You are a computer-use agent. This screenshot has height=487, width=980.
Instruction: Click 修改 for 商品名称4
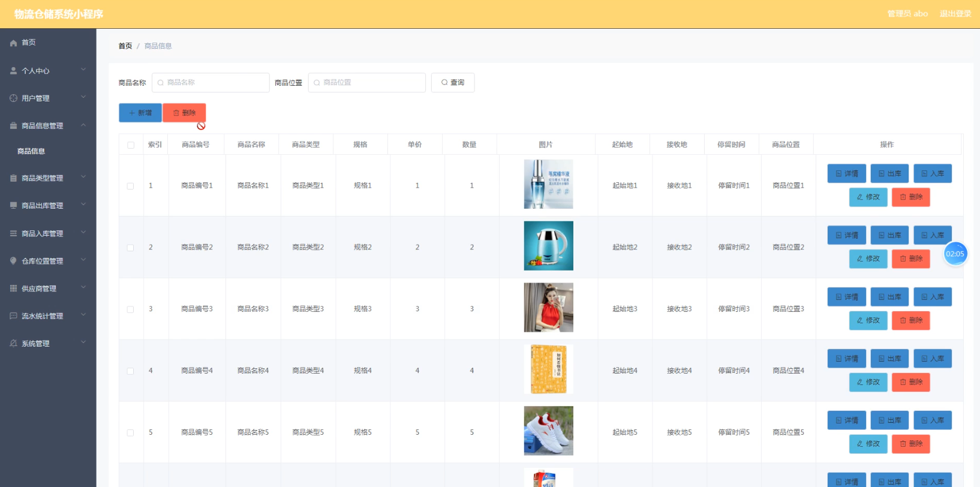(868, 382)
